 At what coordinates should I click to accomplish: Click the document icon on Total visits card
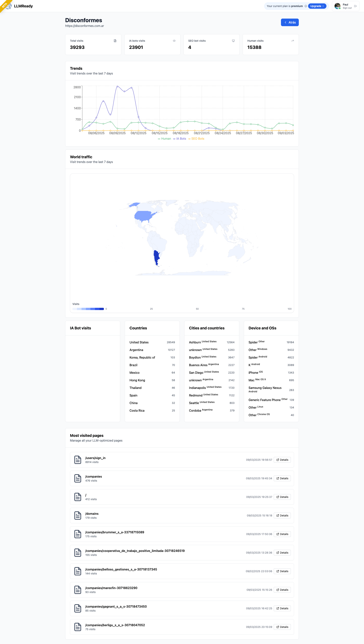coord(115,41)
